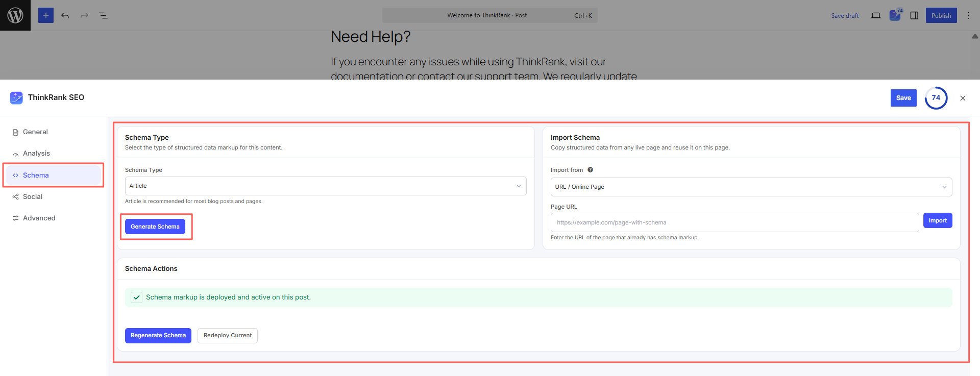Go to the Social tab
980x376 pixels.
coord(53,196)
